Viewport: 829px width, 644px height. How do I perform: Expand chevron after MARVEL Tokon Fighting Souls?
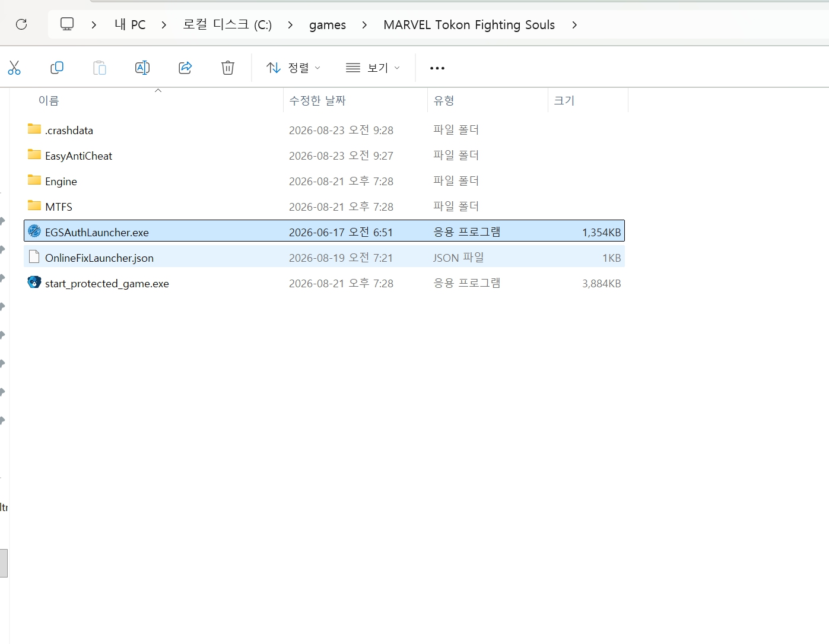pyautogui.click(x=574, y=25)
